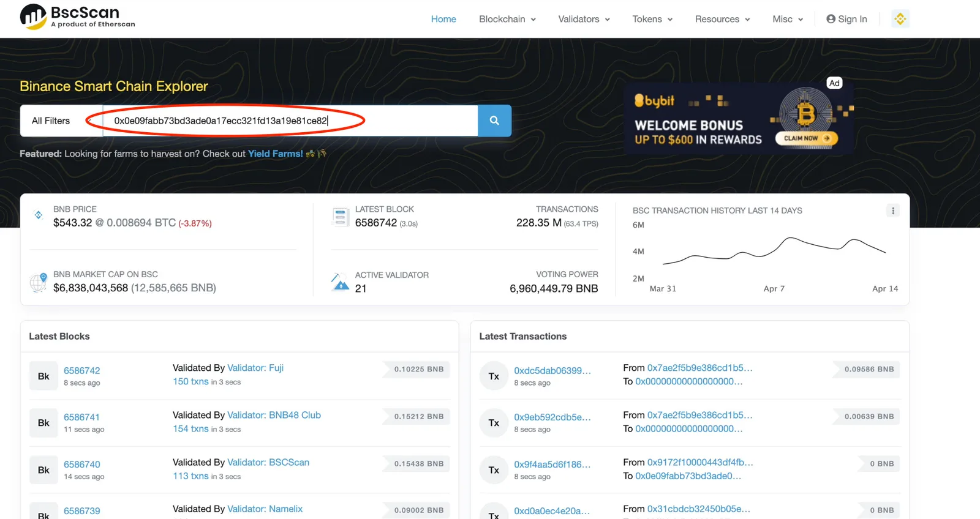980x519 pixels.
Task: Click the 6,960,449.79 BNB voting power value
Action: (x=554, y=288)
